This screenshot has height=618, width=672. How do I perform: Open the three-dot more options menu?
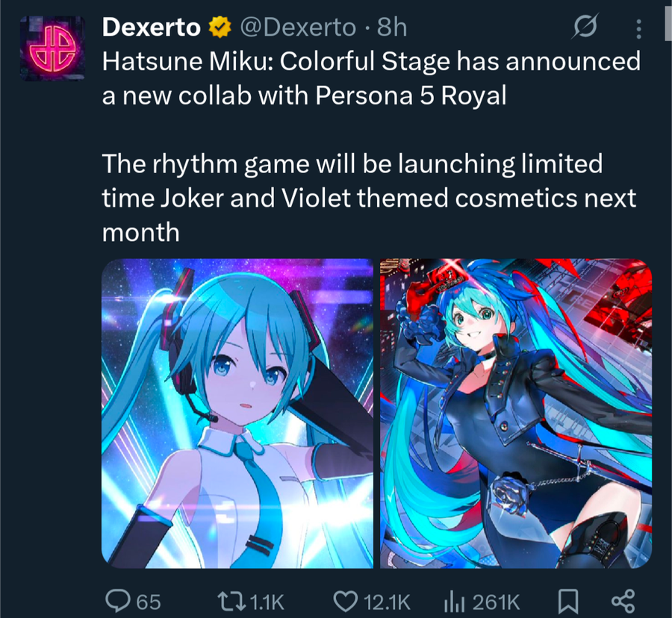(x=638, y=29)
